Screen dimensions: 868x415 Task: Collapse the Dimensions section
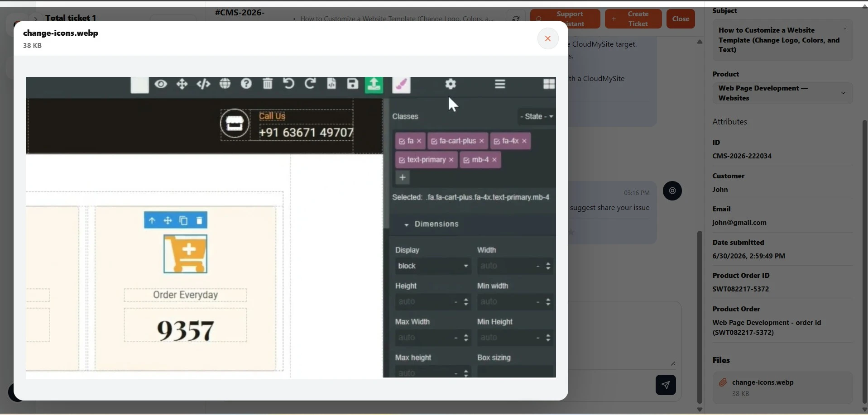pos(432,224)
